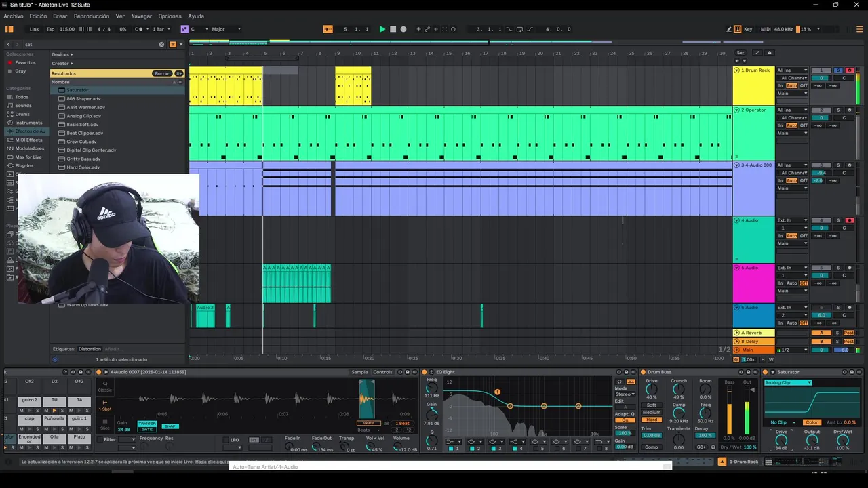The image size is (868, 488).
Task: Open the Crear menu
Action: (60, 16)
